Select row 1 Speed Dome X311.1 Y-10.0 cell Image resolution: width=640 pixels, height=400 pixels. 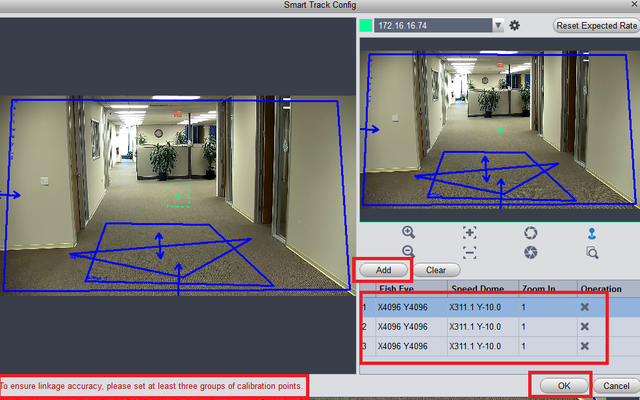(483, 307)
